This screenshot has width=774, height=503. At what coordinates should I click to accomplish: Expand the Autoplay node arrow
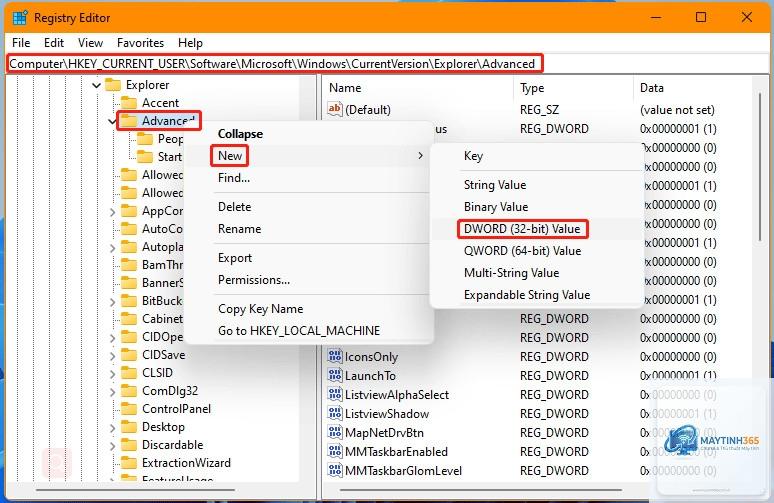click(113, 247)
